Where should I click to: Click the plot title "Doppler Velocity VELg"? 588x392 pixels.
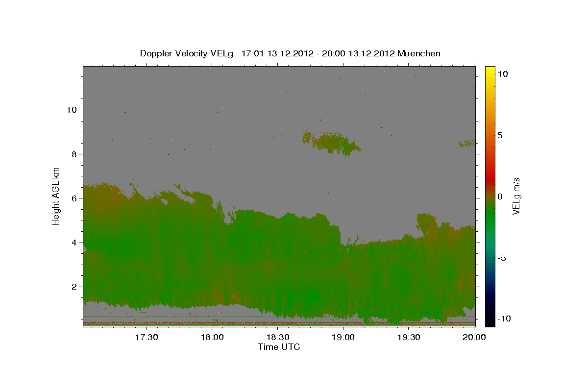pyautogui.click(x=188, y=53)
